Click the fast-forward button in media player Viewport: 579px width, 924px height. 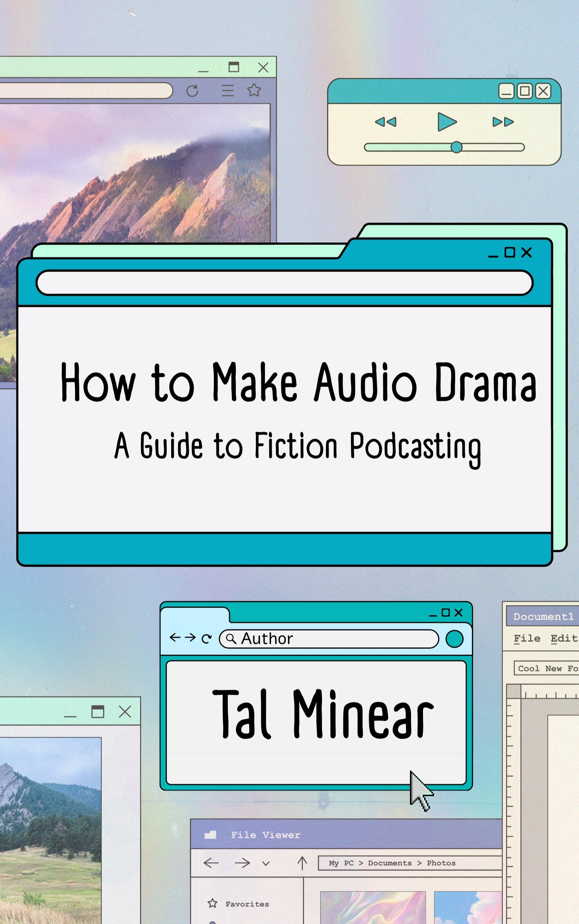[x=503, y=122]
